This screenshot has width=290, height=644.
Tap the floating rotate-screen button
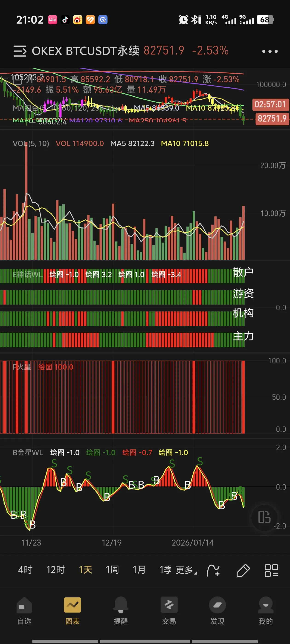[264, 517]
